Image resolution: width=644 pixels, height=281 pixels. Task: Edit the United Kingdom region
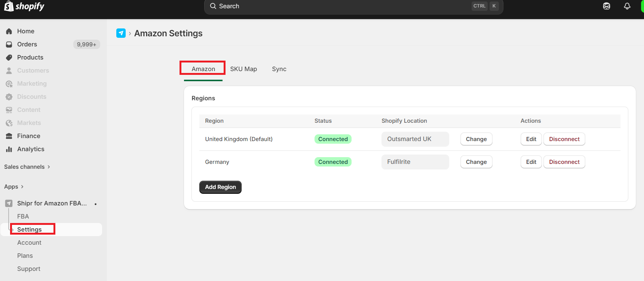(x=531, y=139)
